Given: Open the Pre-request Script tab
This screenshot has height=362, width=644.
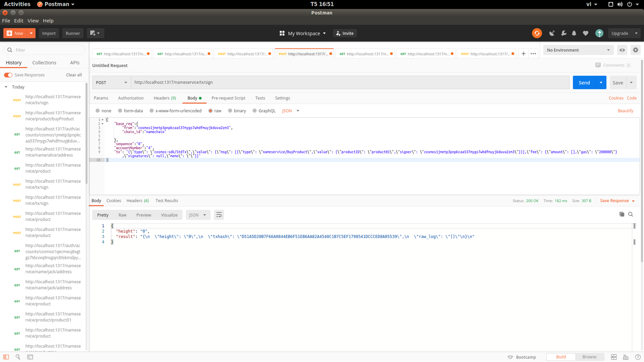Looking at the screenshot, I should 228,98.
